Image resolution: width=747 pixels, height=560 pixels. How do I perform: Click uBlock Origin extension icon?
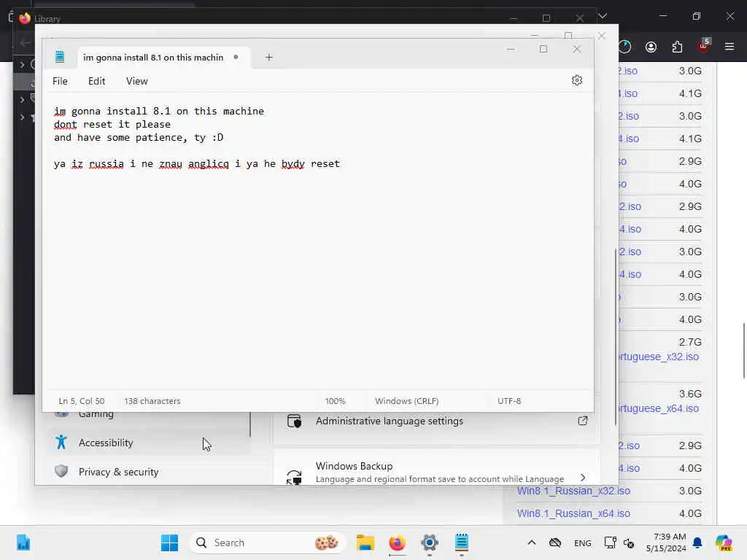(704, 46)
